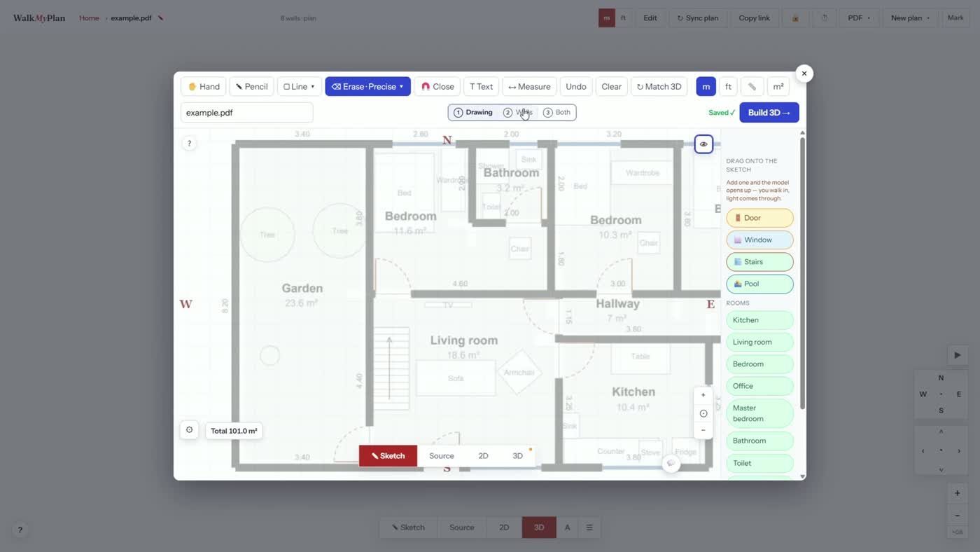Viewport: 980px width, 552px height.
Task: Open the list menu icon in bottom bar
Action: (x=589, y=527)
